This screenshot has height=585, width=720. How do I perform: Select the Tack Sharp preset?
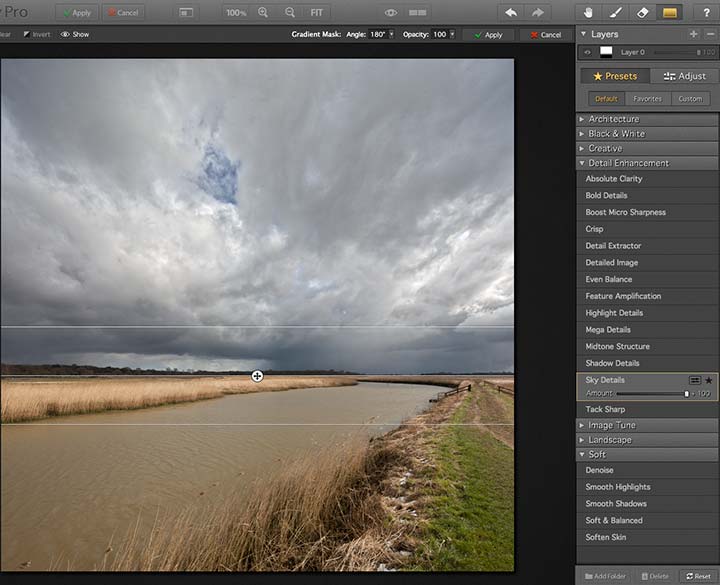click(x=647, y=409)
